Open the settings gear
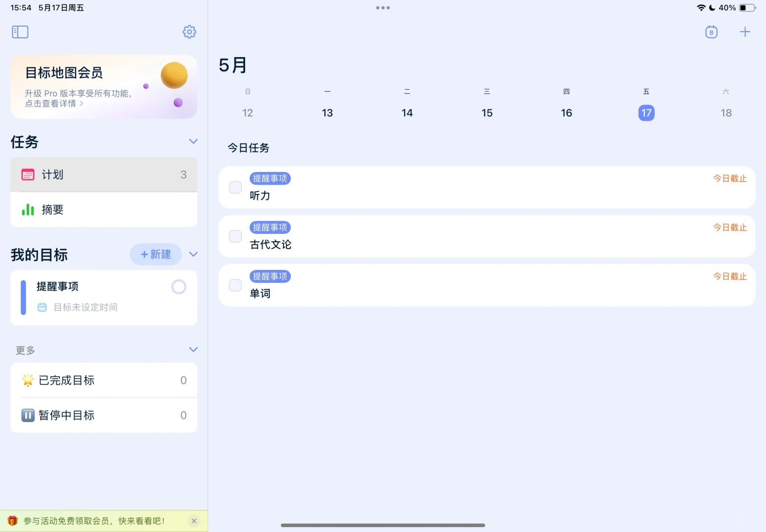Image resolution: width=766 pixels, height=532 pixels. [x=189, y=32]
